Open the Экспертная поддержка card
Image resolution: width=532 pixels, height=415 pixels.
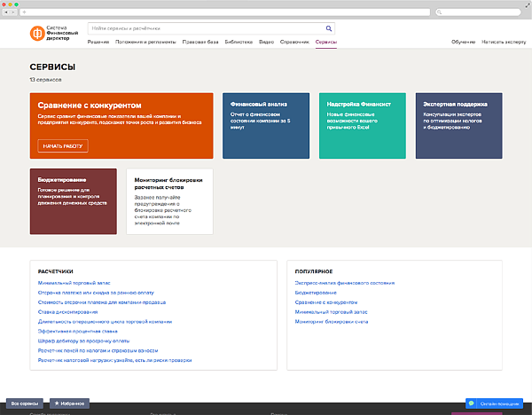(458, 126)
